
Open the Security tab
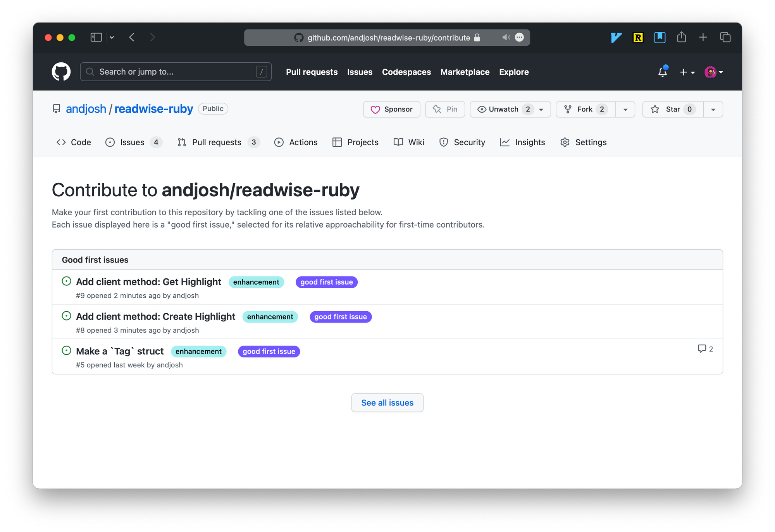coord(462,142)
